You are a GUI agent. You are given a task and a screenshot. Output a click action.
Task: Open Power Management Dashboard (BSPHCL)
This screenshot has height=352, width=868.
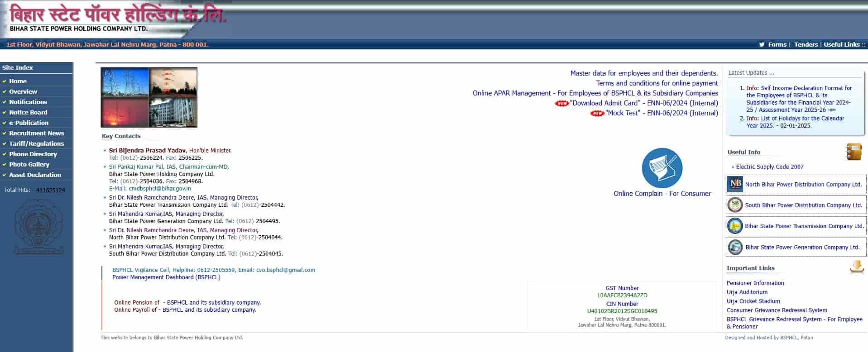[x=166, y=277]
